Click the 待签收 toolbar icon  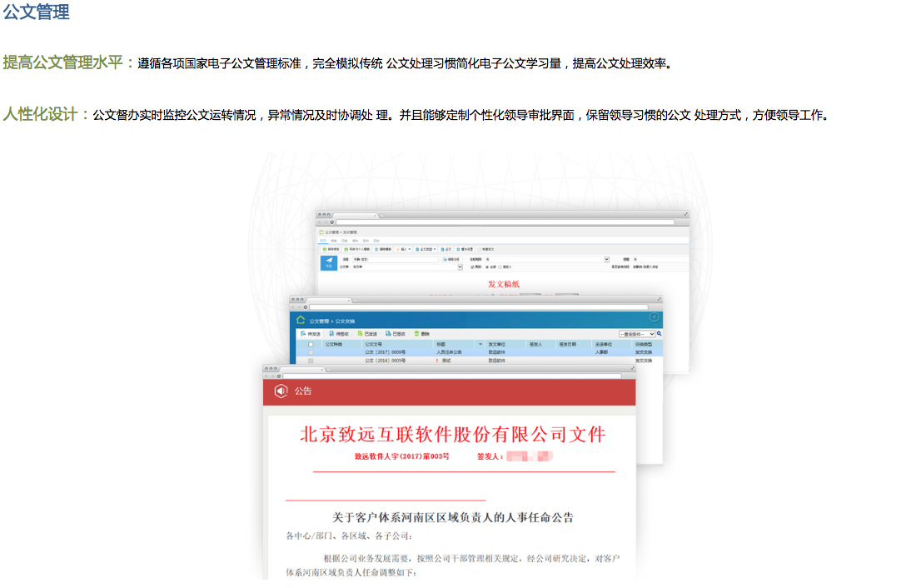click(x=331, y=333)
